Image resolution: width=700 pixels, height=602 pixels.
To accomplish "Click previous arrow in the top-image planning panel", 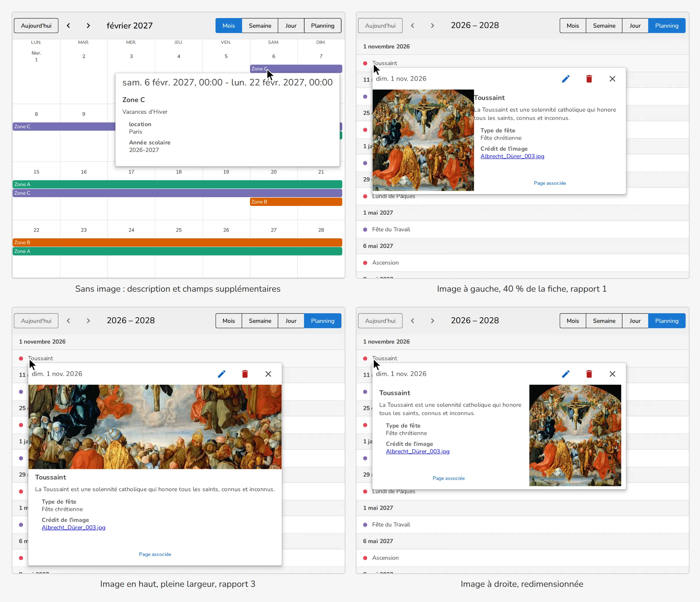I will (68, 321).
